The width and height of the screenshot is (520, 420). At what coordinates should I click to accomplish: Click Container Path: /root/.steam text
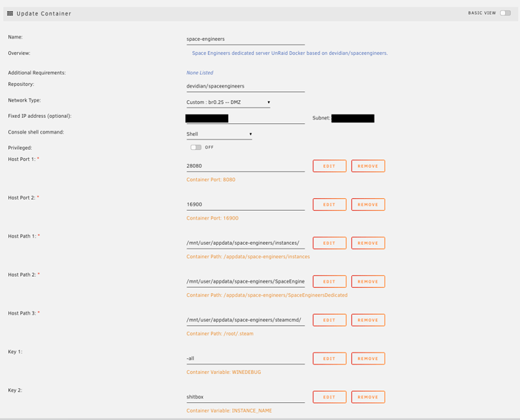click(x=220, y=333)
